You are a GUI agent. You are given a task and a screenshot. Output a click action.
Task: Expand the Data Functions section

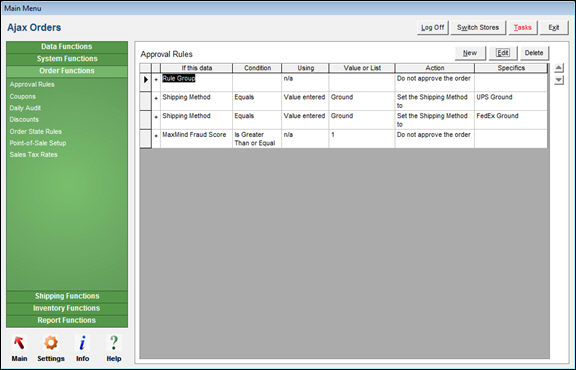pos(67,47)
